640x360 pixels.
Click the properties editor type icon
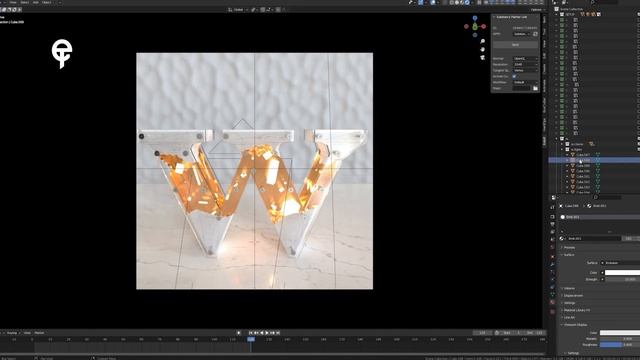point(554,198)
